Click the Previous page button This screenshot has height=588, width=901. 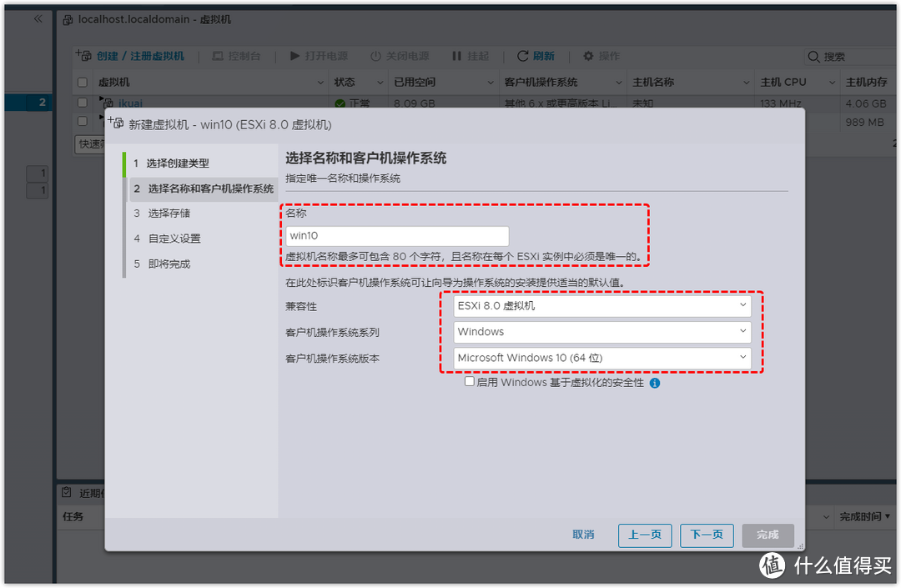(x=645, y=535)
